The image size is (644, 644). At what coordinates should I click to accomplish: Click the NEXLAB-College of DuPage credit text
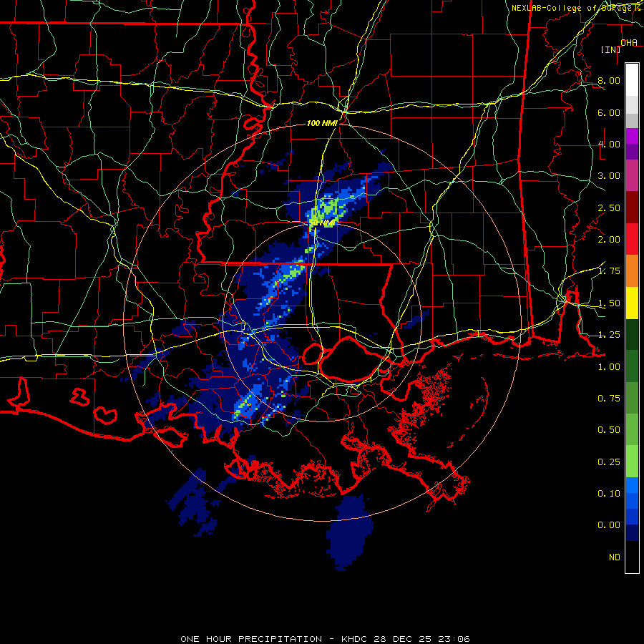click(x=571, y=8)
